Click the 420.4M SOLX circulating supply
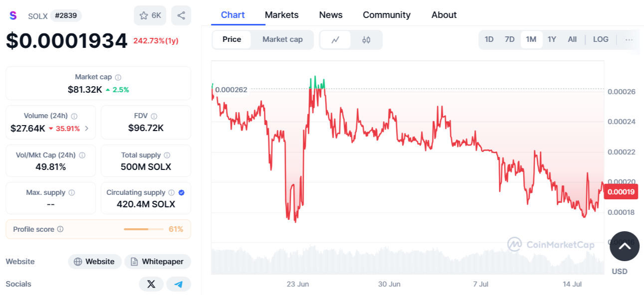 click(146, 204)
